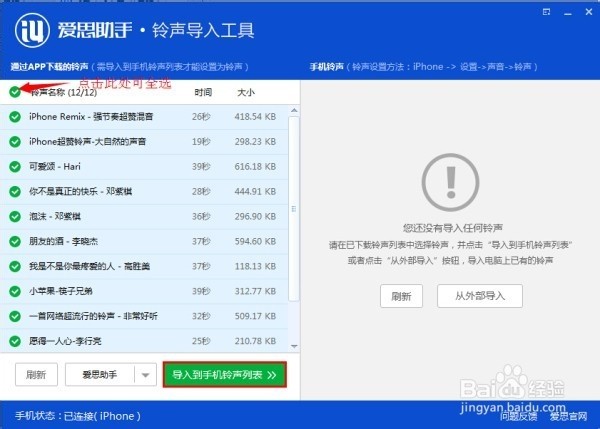
Task: Click the dropdown arrow next to 爱思助手
Action: (x=145, y=375)
